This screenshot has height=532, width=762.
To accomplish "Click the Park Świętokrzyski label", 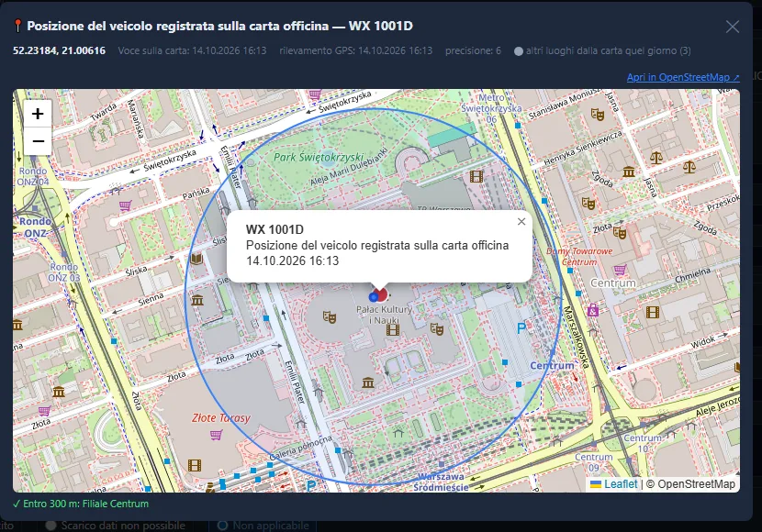I will click(319, 157).
